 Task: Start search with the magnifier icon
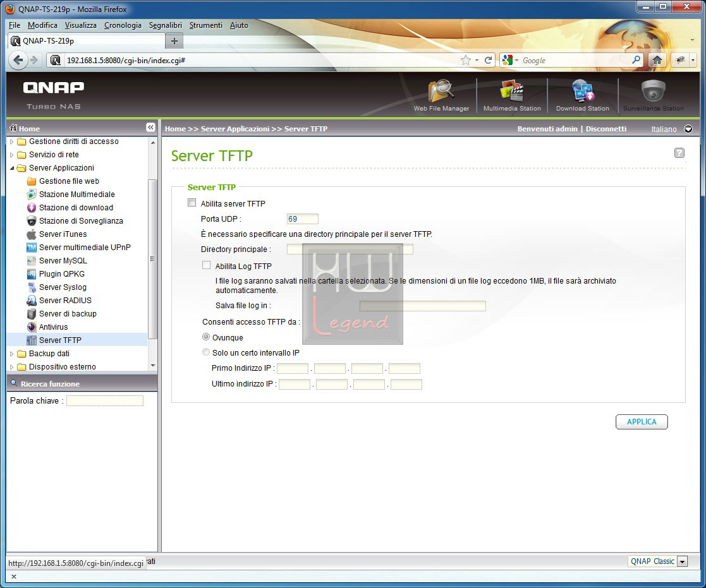tap(636, 60)
